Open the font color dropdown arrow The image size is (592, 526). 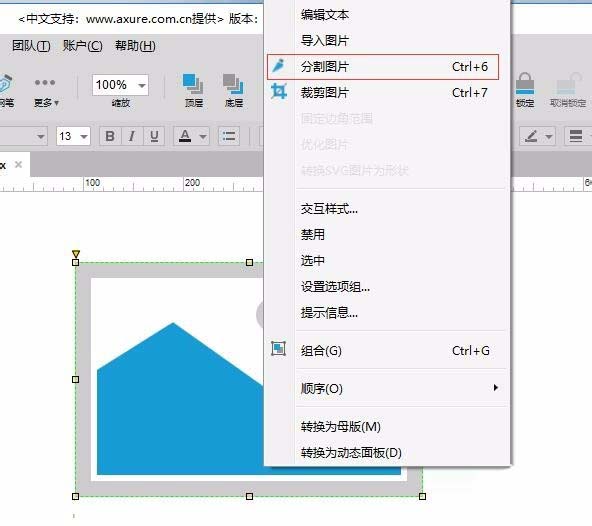(203, 136)
